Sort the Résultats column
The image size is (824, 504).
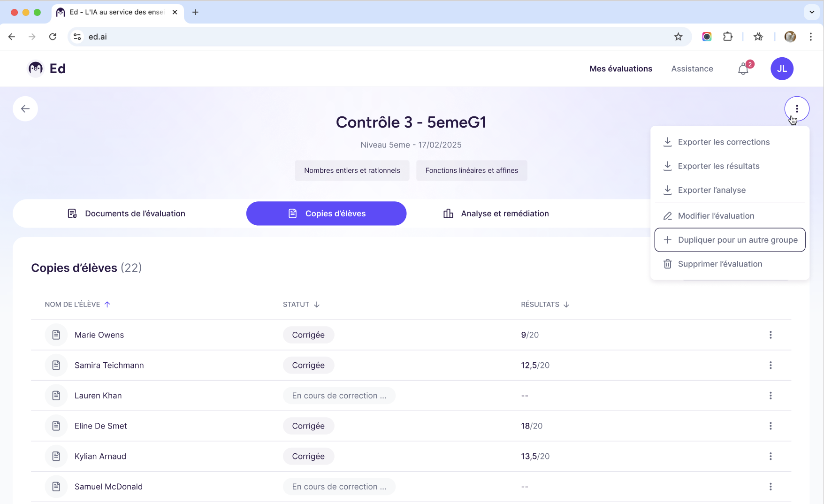tap(545, 305)
